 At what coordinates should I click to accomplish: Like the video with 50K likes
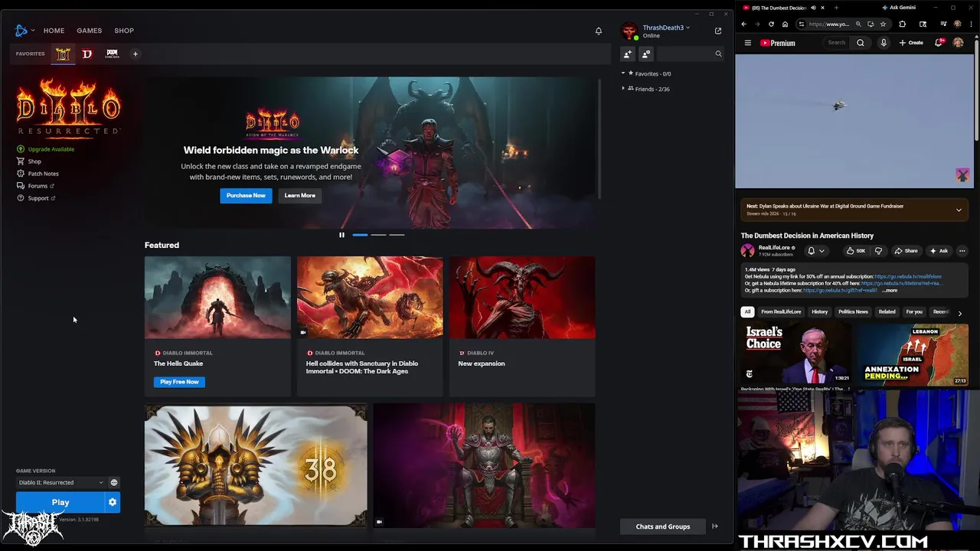click(856, 251)
